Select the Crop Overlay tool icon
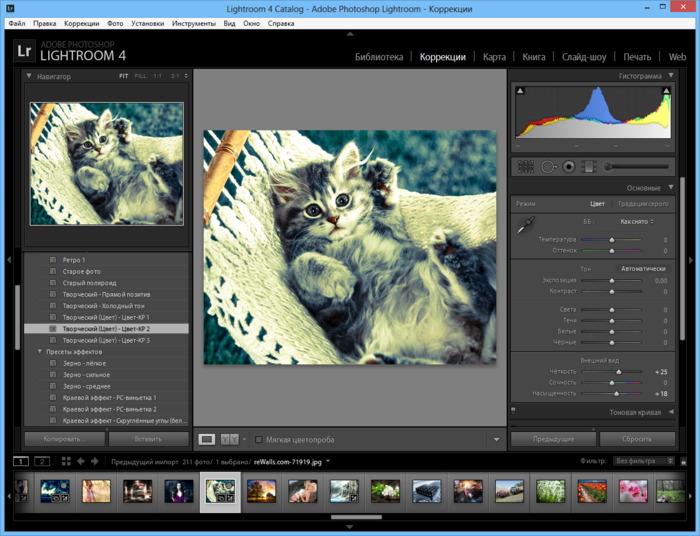The width and height of the screenshot is (700, 536). click(x=526, y=167)
